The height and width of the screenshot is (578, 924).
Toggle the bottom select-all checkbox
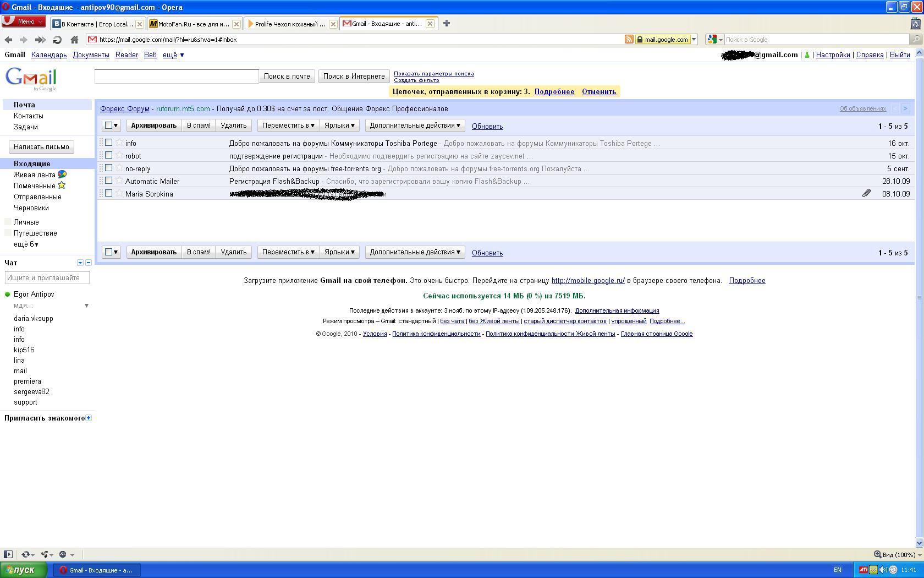(x=108, y=252)
